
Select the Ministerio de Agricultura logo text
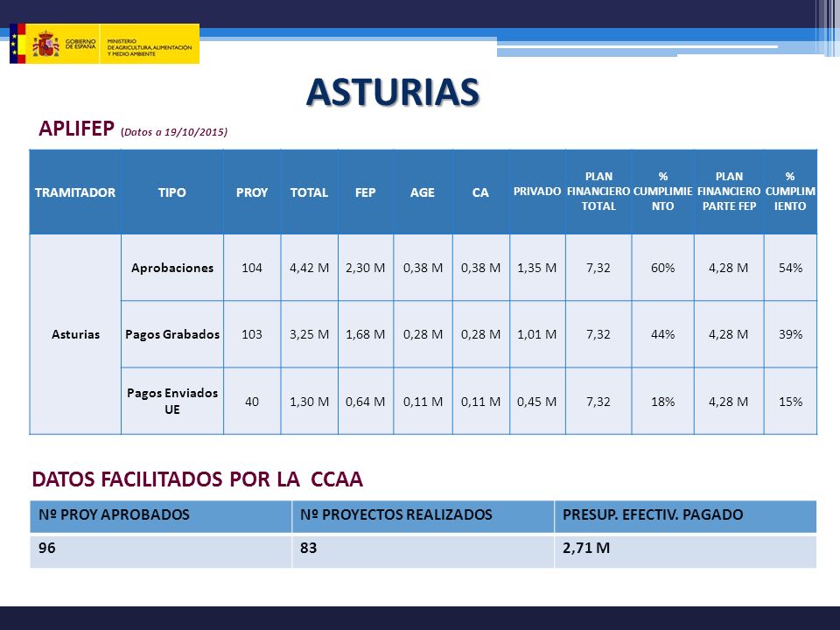coord(150,47)
